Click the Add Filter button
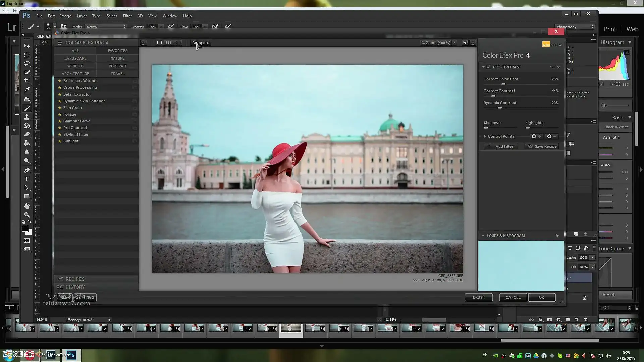Viewport: 644px width, 362px height. 501,146
